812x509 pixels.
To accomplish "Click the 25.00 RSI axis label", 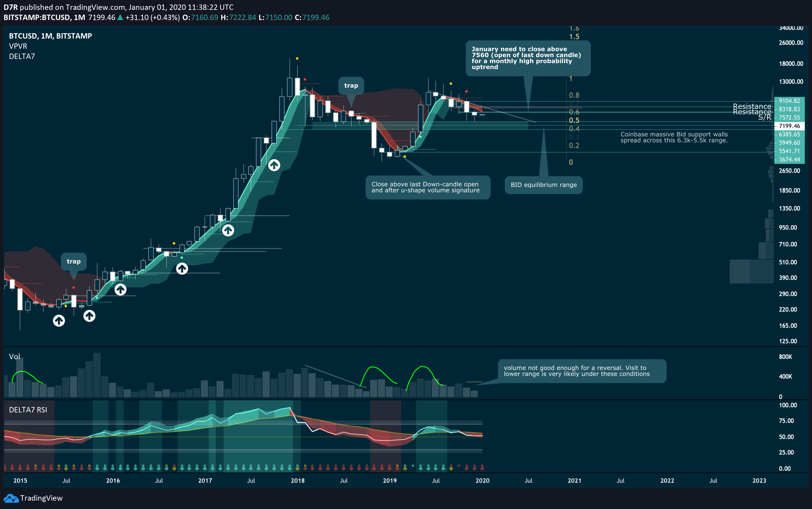I will (x=786, y=452).
